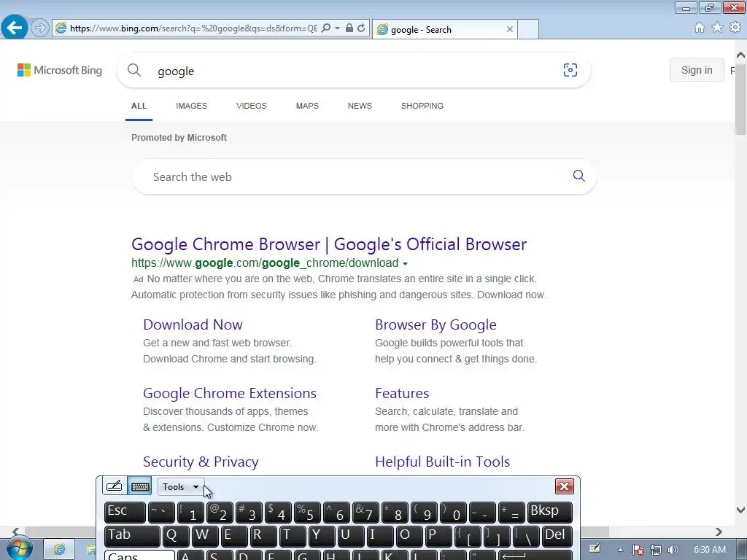This screenshot has height=560, width=747.
Task: Click the magnifier icon in Bing search box
Action: (134, 71)
